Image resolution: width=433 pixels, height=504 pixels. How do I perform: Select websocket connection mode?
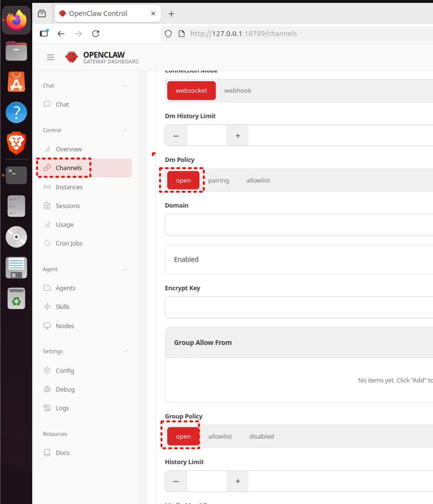(191, 91)
